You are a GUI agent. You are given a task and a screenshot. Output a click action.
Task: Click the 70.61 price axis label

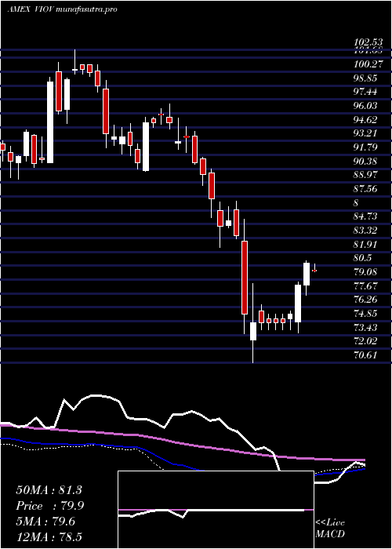[x=366, y=355]
